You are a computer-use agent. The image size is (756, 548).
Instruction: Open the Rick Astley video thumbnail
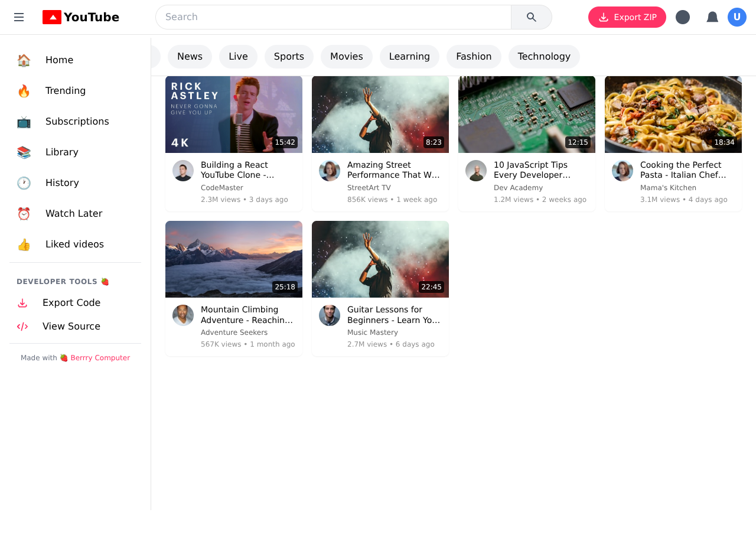click(x=233, y=114)
